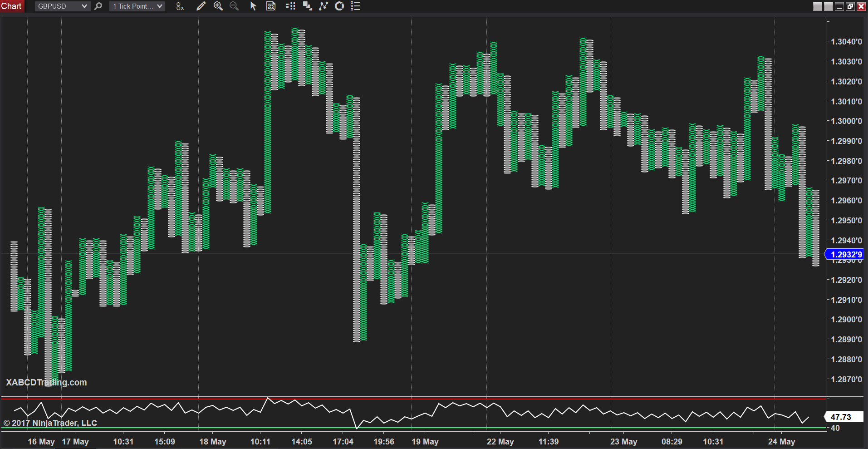Toggle the Chart Trader panel icon
This screenshot has height=449, width=868.
coord(290,6)
